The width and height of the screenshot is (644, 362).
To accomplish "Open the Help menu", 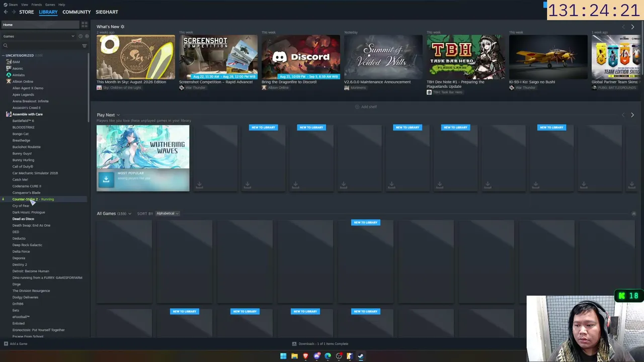I will point(61,5).
